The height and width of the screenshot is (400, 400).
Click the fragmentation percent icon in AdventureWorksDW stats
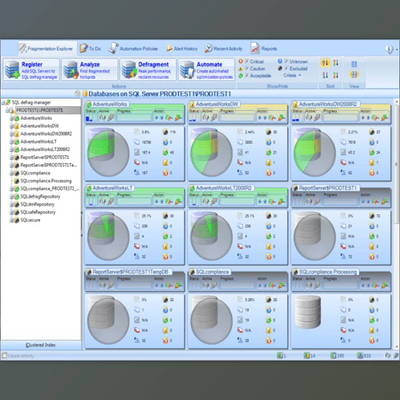240,132
